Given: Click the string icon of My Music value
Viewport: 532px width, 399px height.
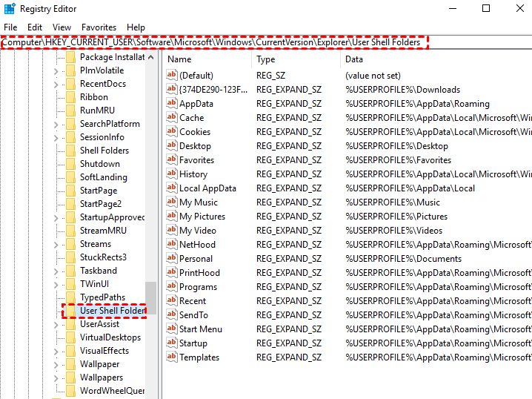Looking at the screenshot, I should (x=172, y=202).
